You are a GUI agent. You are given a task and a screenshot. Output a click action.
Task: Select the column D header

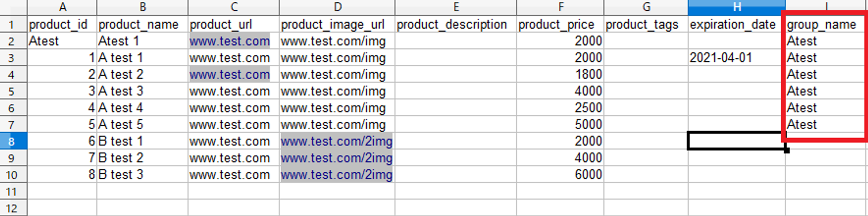click(337, 7)
